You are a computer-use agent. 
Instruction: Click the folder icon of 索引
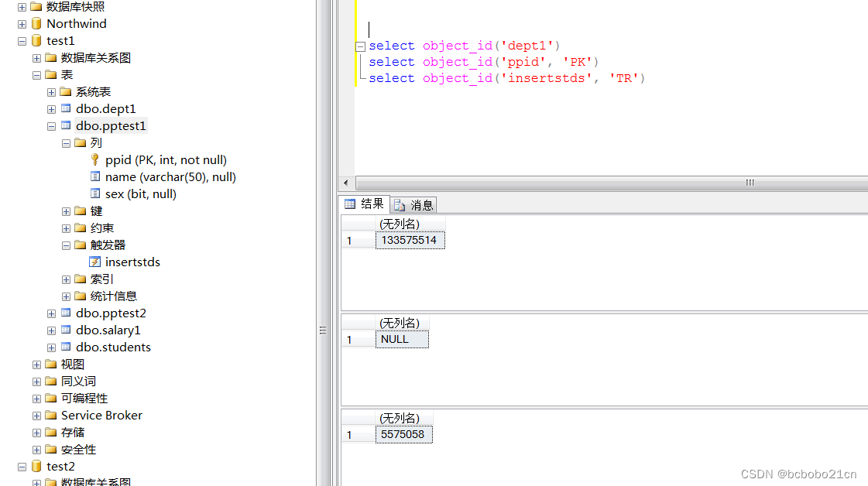point(81,279)
